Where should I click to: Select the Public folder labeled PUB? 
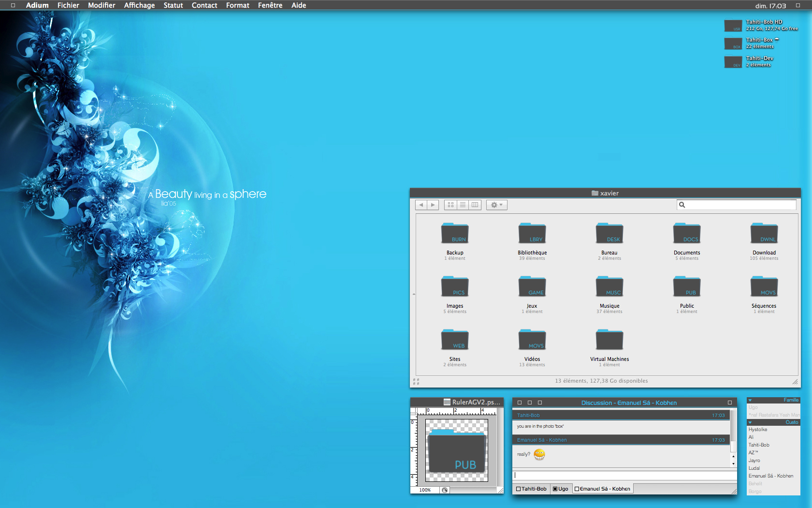(x=687, y=286)
